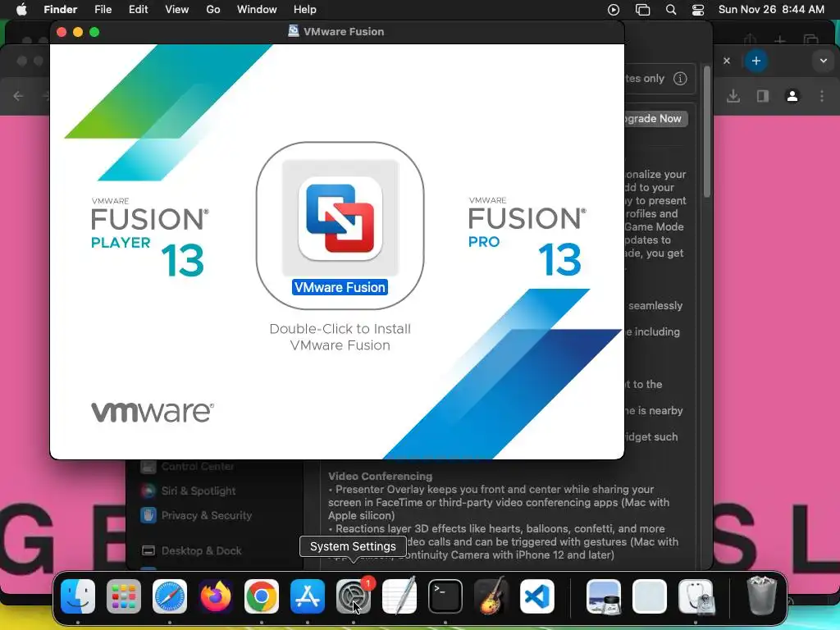Viewport: 840px width, 630px height.
Task: Click the scrollbar in the update details pane
Action: [706, 132]
